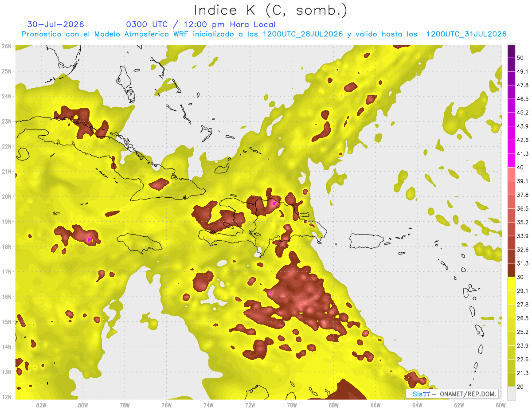This screenshot has width=532, height=411.
Task: Click the "12N" latitude label
Action: tap(7, 397)
